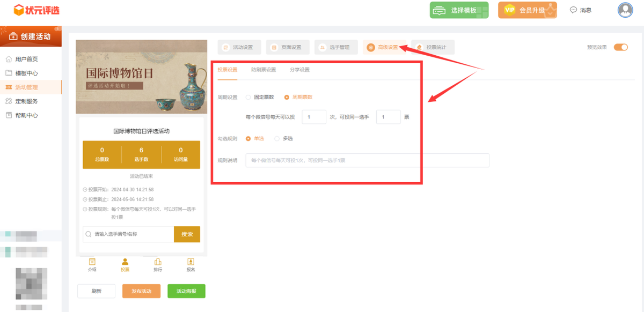This screenshot has width=644, height=312.
Task: Click the 规则说明 text input field
Action: click(x=367, y=160)
